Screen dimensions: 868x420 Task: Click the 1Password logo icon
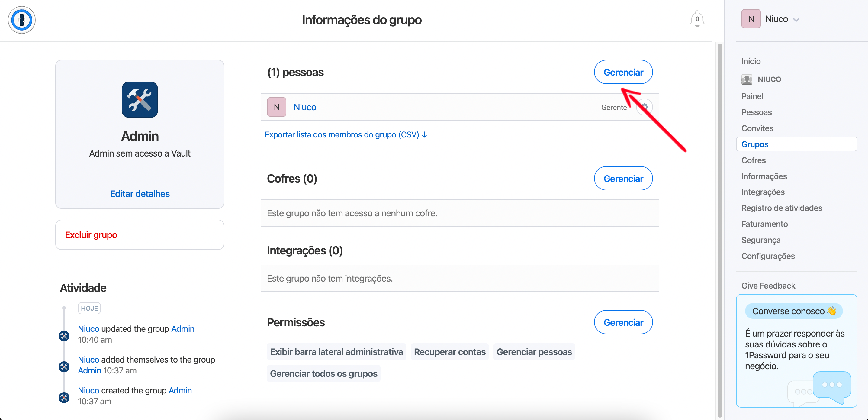(21, 20)
